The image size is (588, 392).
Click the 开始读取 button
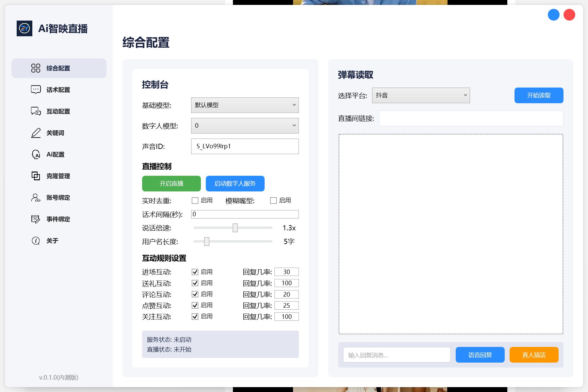539,95
